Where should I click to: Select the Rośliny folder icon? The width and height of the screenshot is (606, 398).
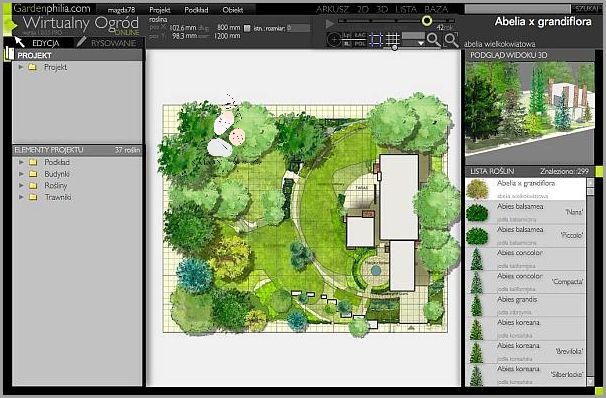click(33, 185)
